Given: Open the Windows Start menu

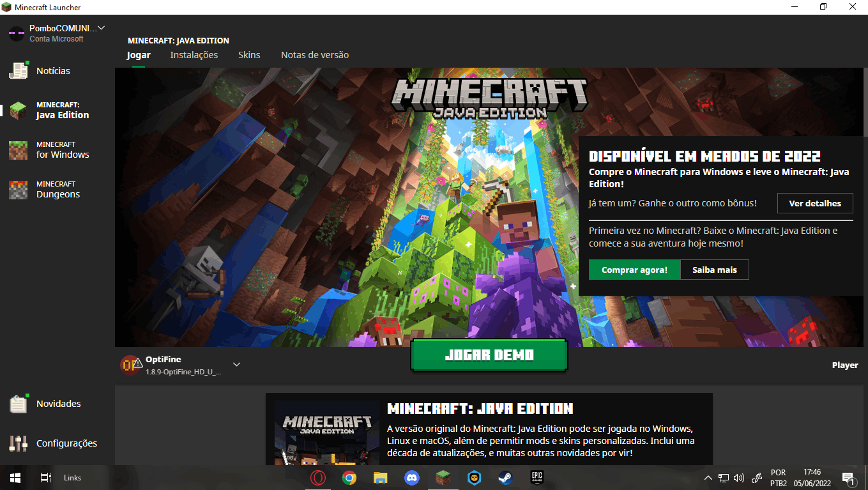Looking at the screenshot, I should click(15, 477).
